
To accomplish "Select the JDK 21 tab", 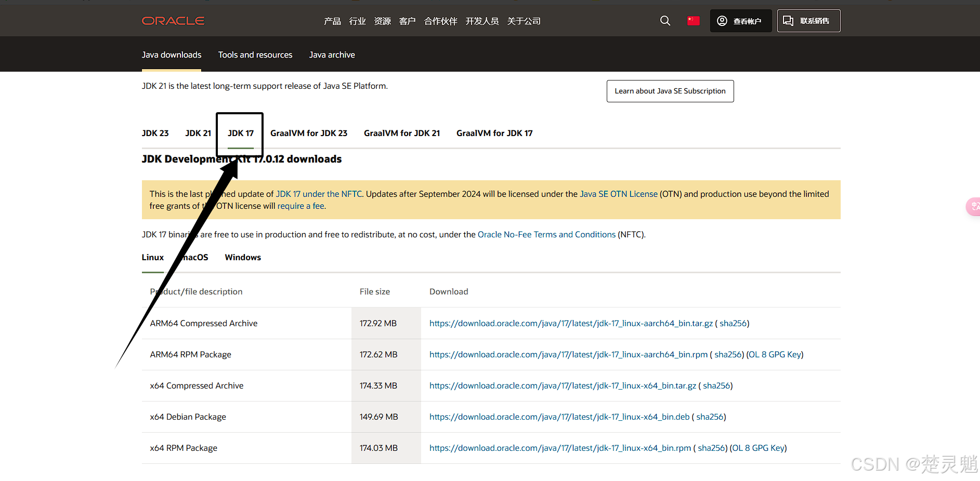I will coord(198,133).
